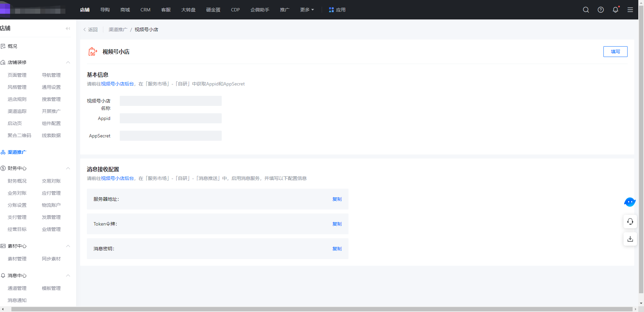Click the brand logo at top left
Viewport: 644px width, 312px height.
(x=5, y=9)
